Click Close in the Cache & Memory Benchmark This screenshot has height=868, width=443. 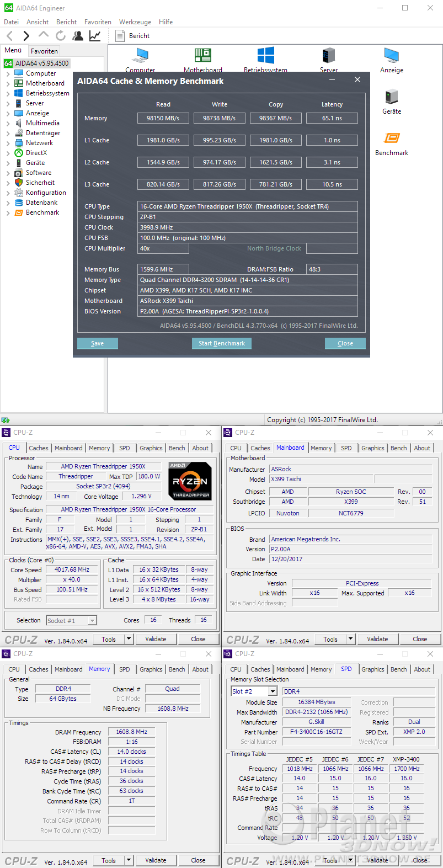tap(345, 343)
